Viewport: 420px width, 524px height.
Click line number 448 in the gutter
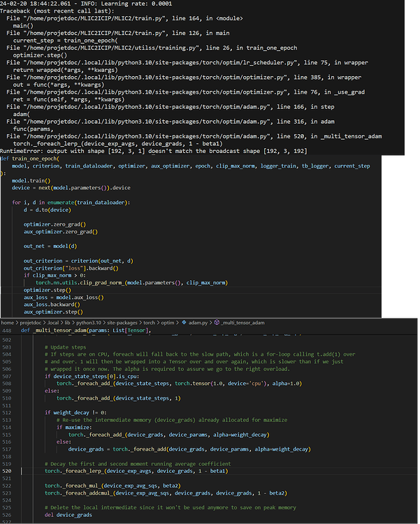[7, 330]
